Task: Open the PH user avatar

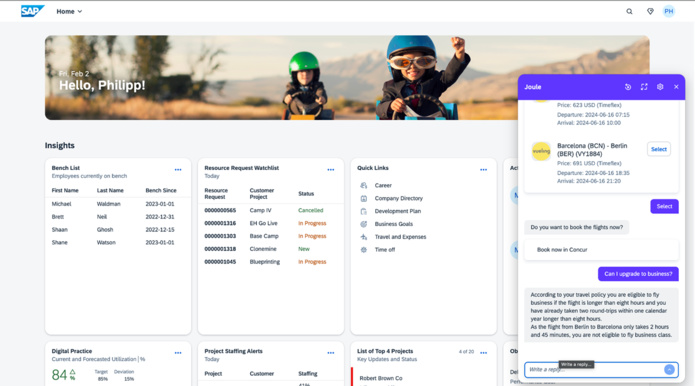Action: (668, 12)
